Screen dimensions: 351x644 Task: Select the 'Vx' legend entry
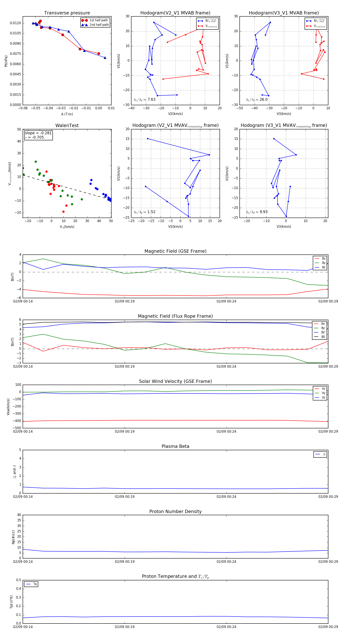point(320,389)
